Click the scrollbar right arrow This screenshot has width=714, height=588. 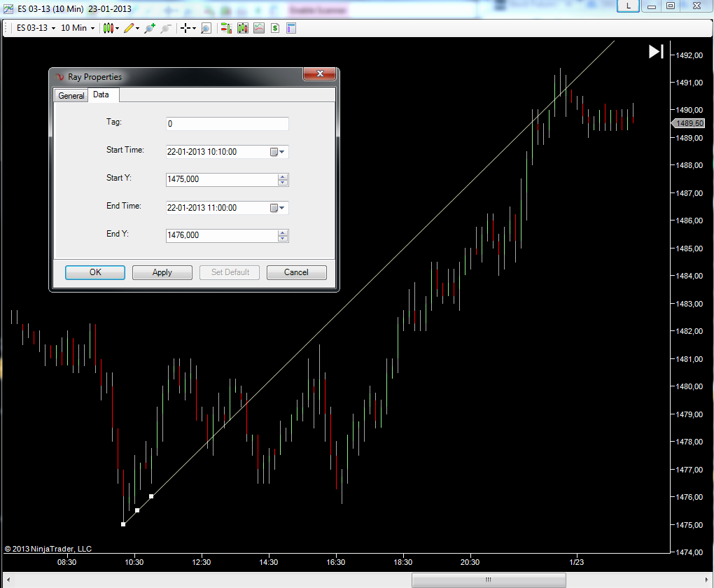tap(706, 580)
